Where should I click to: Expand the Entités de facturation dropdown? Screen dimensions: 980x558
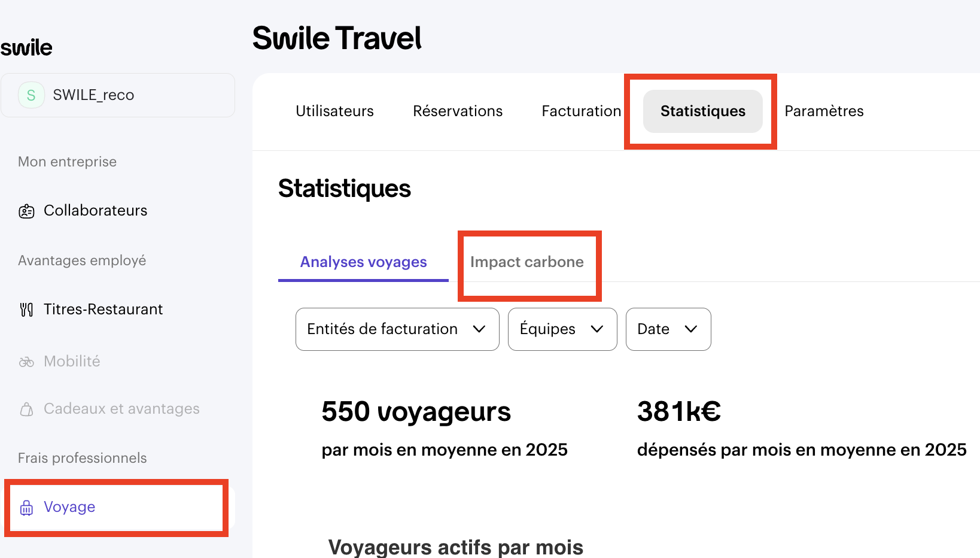click(x=397, y=329)
